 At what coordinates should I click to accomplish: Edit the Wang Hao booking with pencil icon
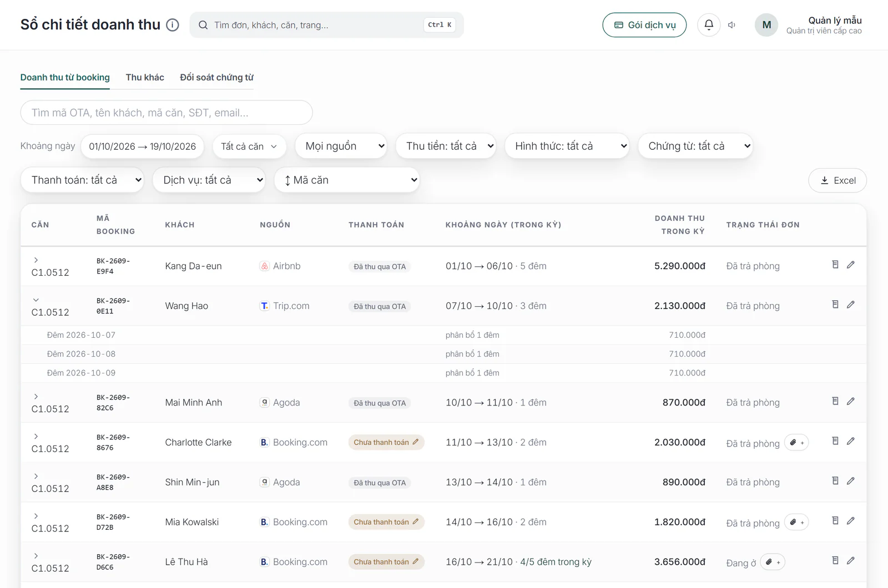click(850, 305)
